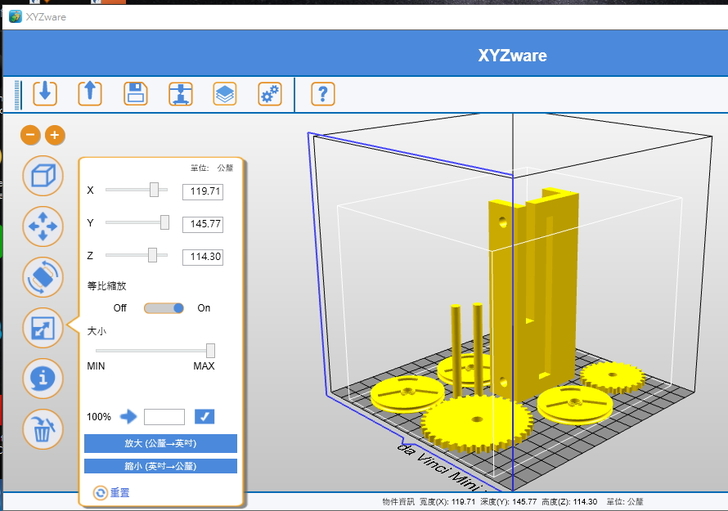Click the 縮小 (英吋→公釐) button

pos(160,466)
